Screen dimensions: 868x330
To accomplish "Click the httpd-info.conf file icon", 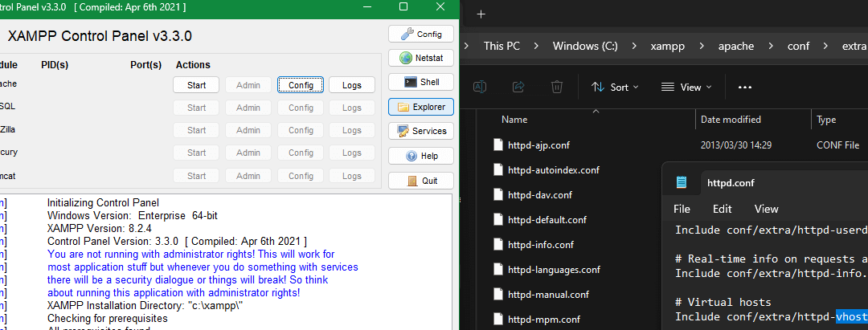I will click(497, 245).
